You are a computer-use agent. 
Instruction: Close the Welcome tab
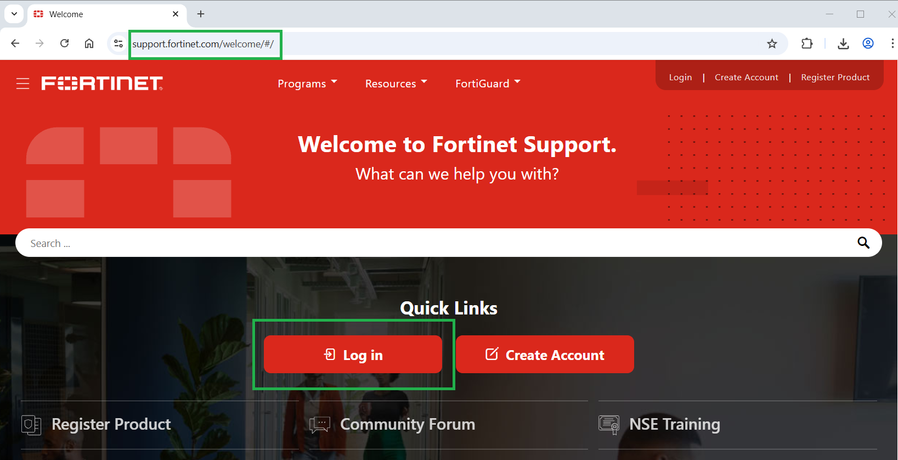[176, 14]
